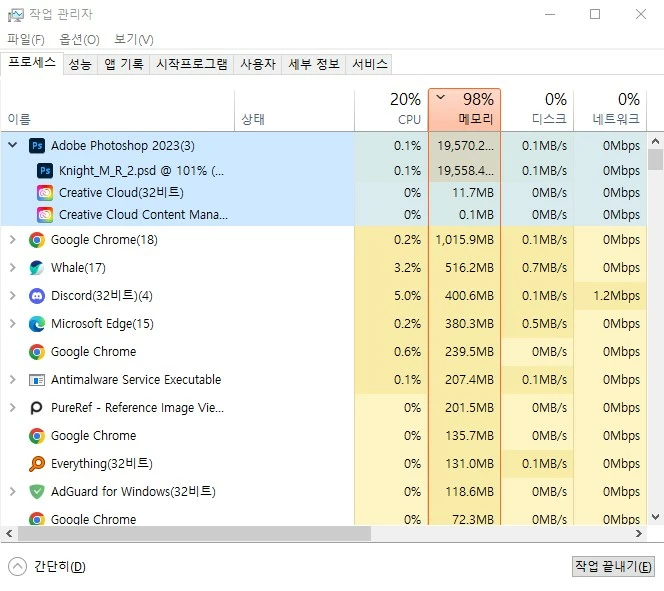The image size is (664, 591).
Task: Expand the Discord(32비트)(4) group
Action: 13,296
